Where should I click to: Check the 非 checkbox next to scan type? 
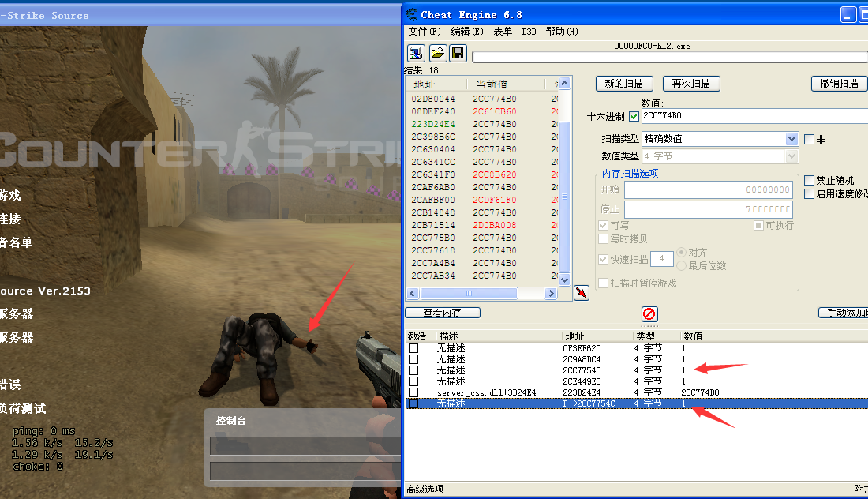810,139
